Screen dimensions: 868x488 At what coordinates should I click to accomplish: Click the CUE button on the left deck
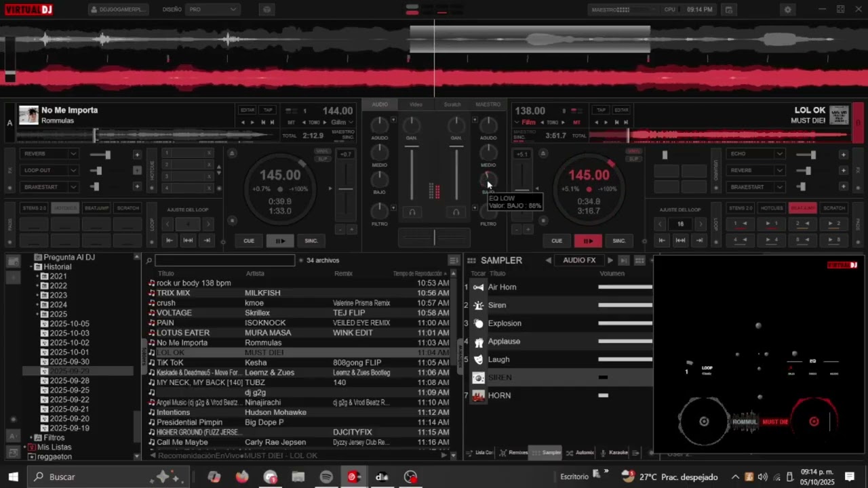pos(249,241)
